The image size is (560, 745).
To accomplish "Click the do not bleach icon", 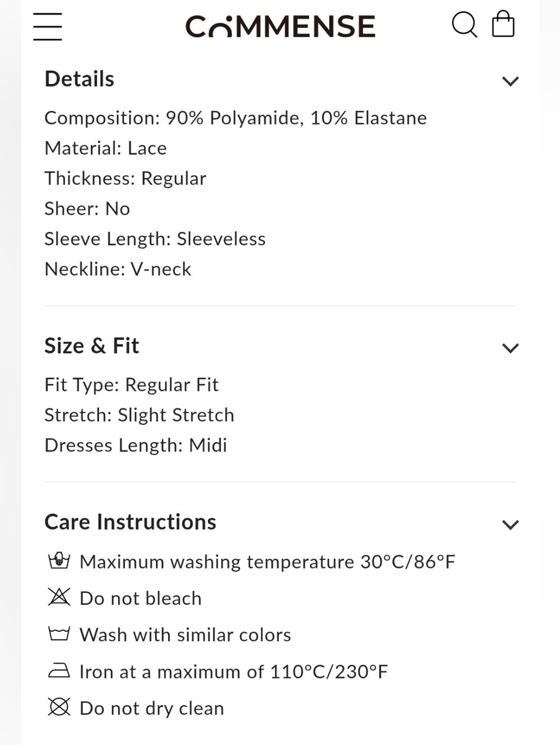I will (59, 597).
